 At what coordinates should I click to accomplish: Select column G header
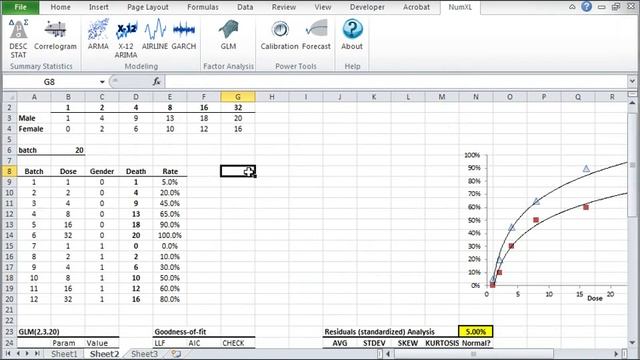(238, 97)
